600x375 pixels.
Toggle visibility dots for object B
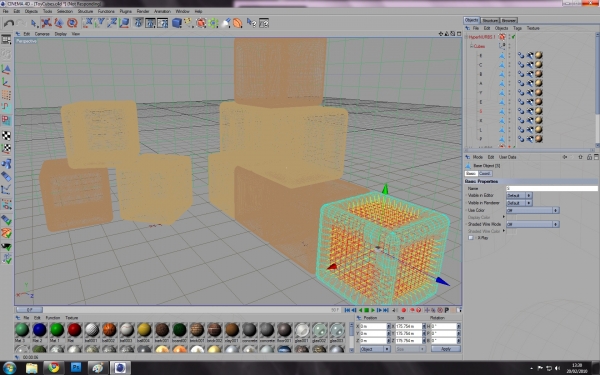click(x=509, y=74)
